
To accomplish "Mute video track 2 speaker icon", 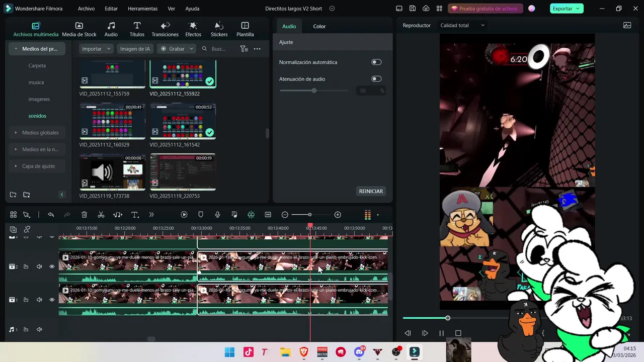I will [39, 266].
